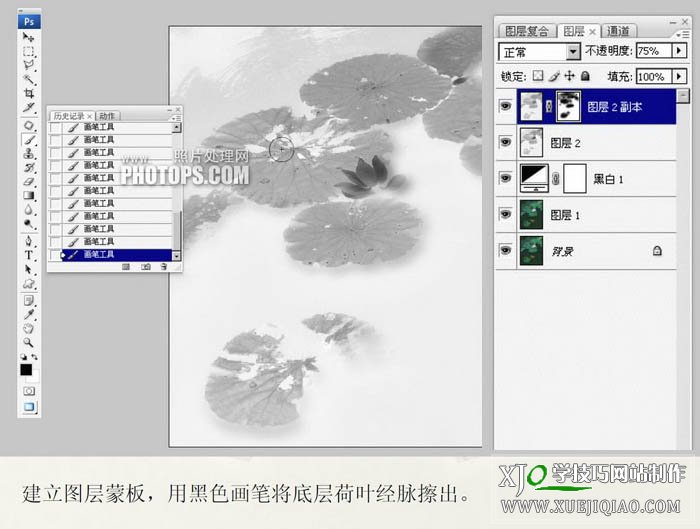The image size is (700, 529).
Task: Click the opacity value 75% field
Action: (x=654, y=50)
